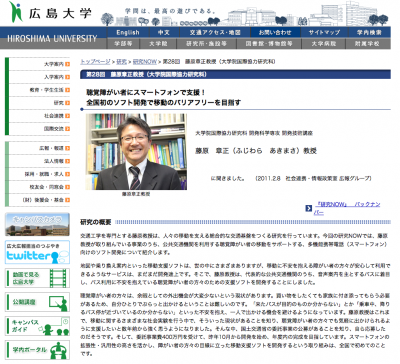
Task: Open the 公開講座 lecture banner icon
Action: (37, 302)
